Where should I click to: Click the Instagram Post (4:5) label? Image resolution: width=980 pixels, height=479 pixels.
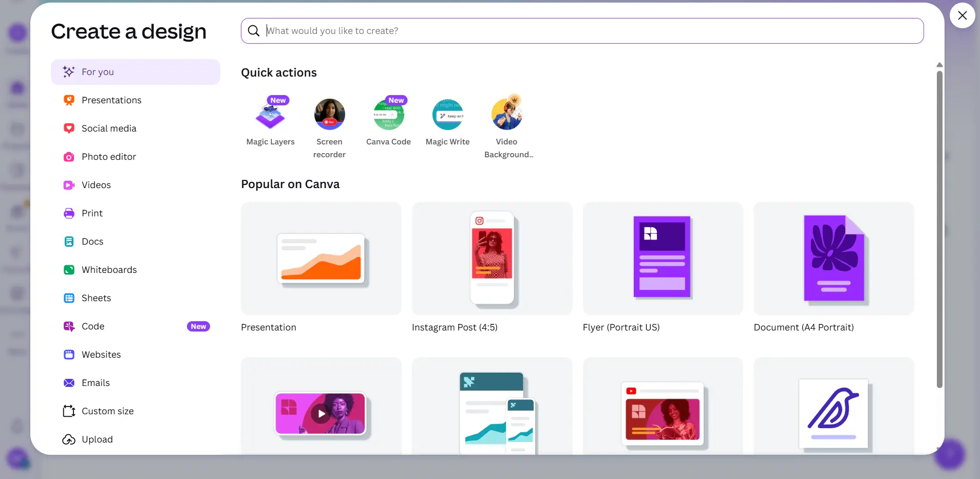click(455, 327)
